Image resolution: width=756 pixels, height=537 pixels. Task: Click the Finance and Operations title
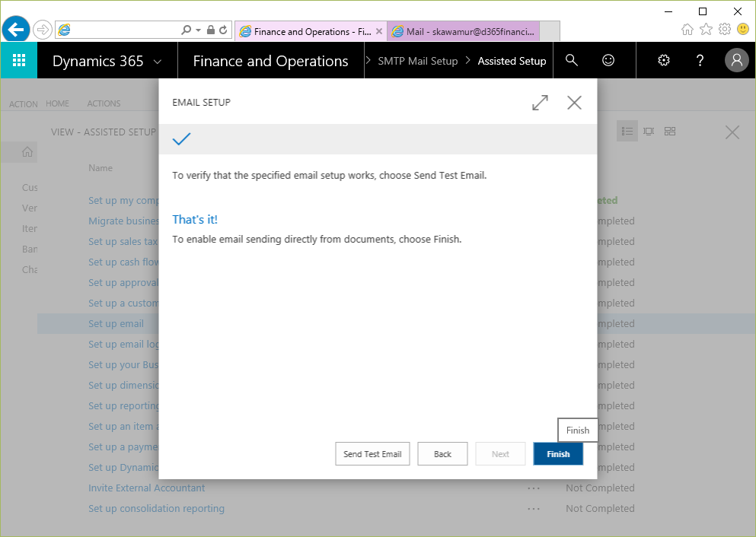point(270,61)
